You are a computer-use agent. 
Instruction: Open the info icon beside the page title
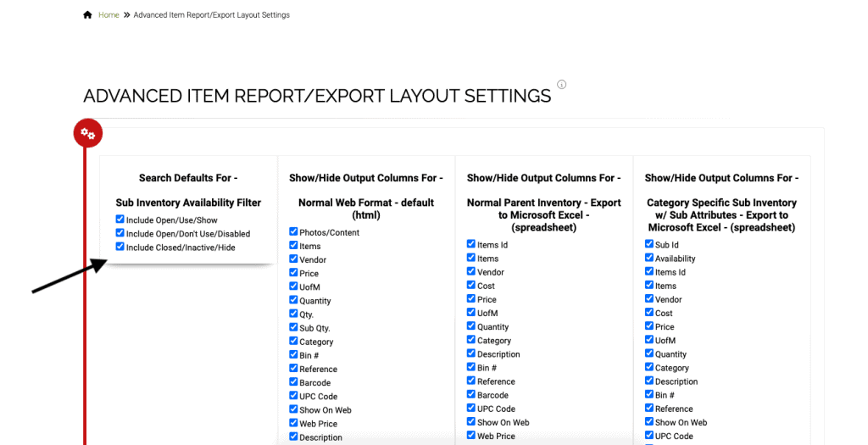pyautogui.click(x=561, y=85)
